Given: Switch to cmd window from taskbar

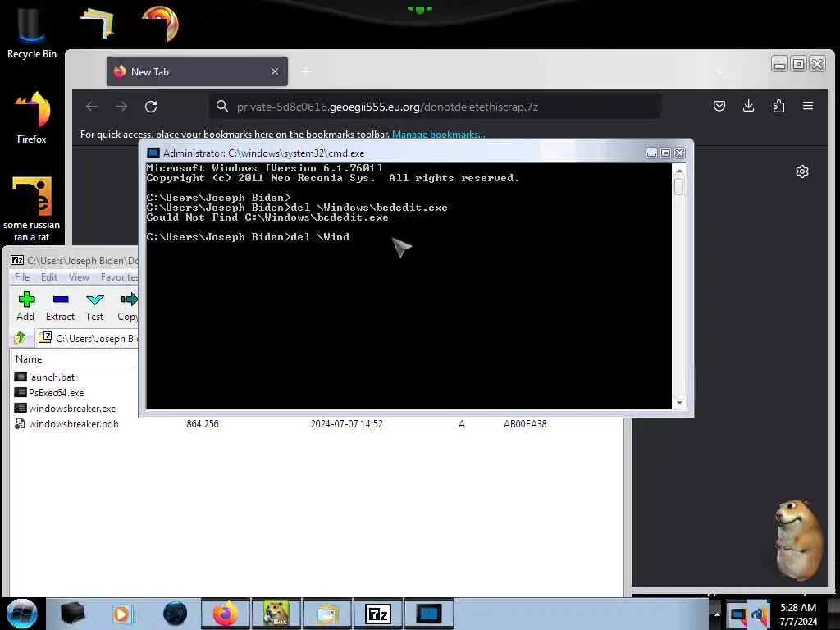Looking at the screenshot, I should tap(428, 614).
